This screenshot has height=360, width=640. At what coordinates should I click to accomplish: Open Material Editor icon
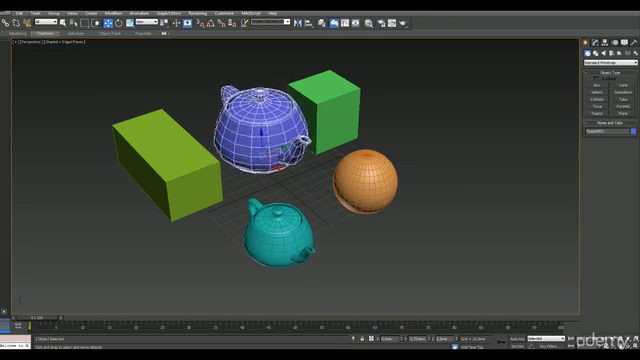pyautogui.click(x=369, y=23)
